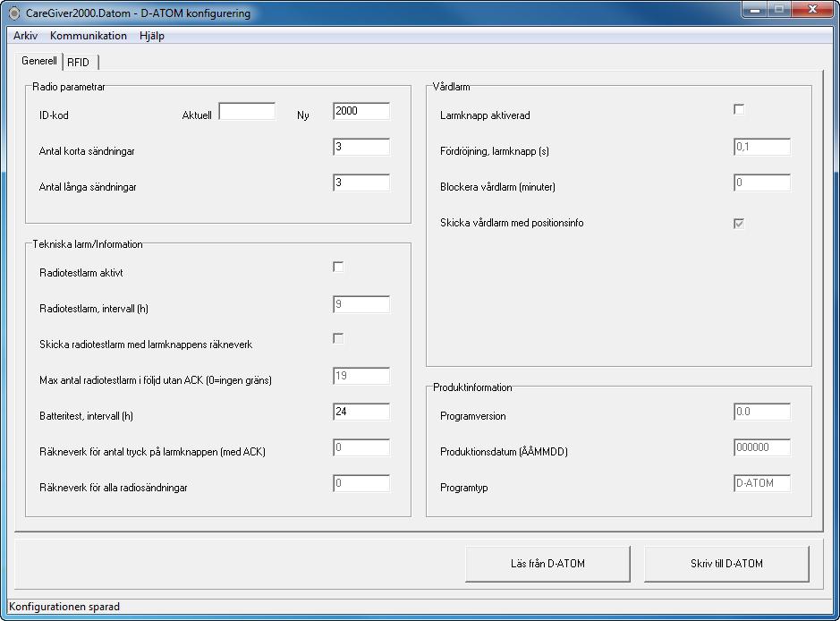
Task: Open the Kommunikation menu
Action: tap(89, 36)
